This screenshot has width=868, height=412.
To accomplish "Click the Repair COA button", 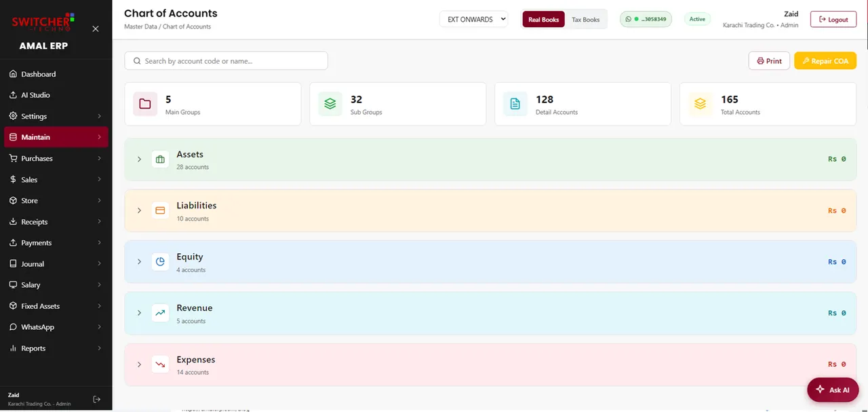I will 825,60.
